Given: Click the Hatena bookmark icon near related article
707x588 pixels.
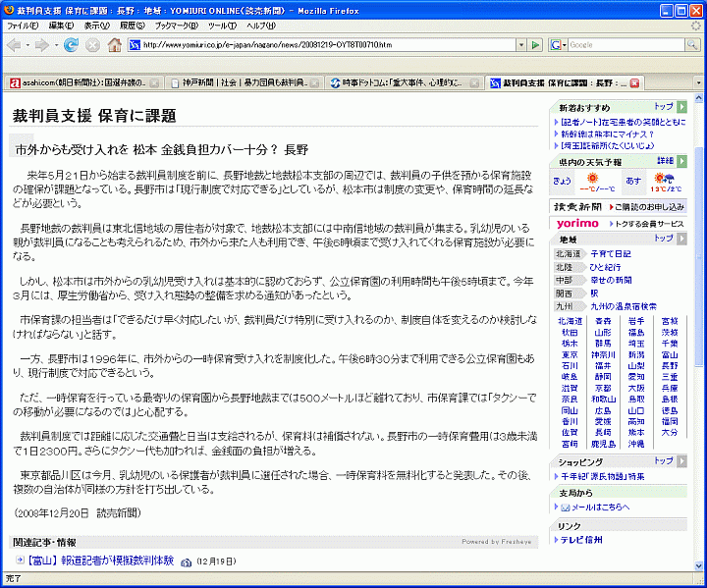Looking at the screenshot, I should [187, 561].
